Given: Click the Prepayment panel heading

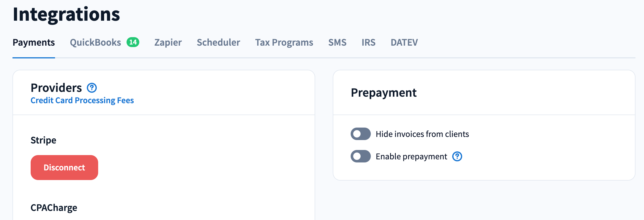Looking at the screenshot, I should coord(384,93).
